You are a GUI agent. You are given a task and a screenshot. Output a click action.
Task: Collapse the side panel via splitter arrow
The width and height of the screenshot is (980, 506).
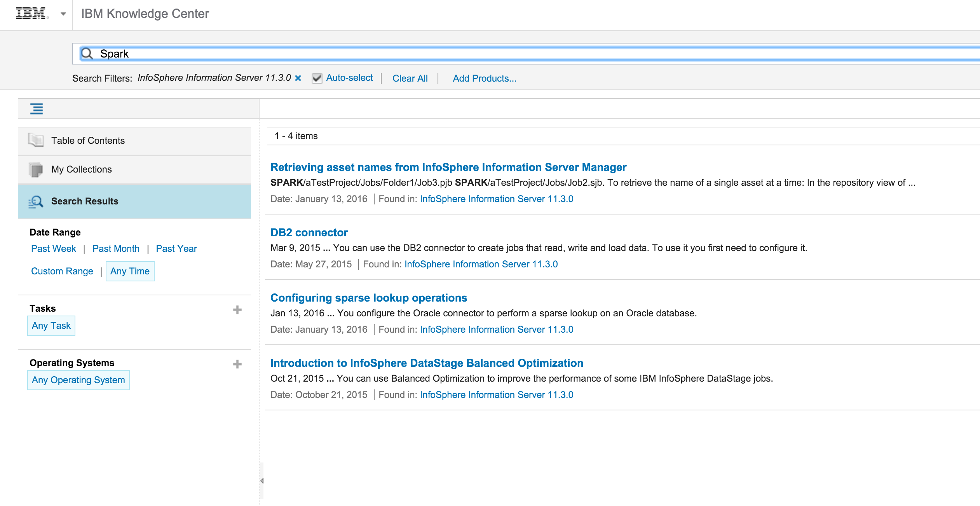tap(262, 481)
